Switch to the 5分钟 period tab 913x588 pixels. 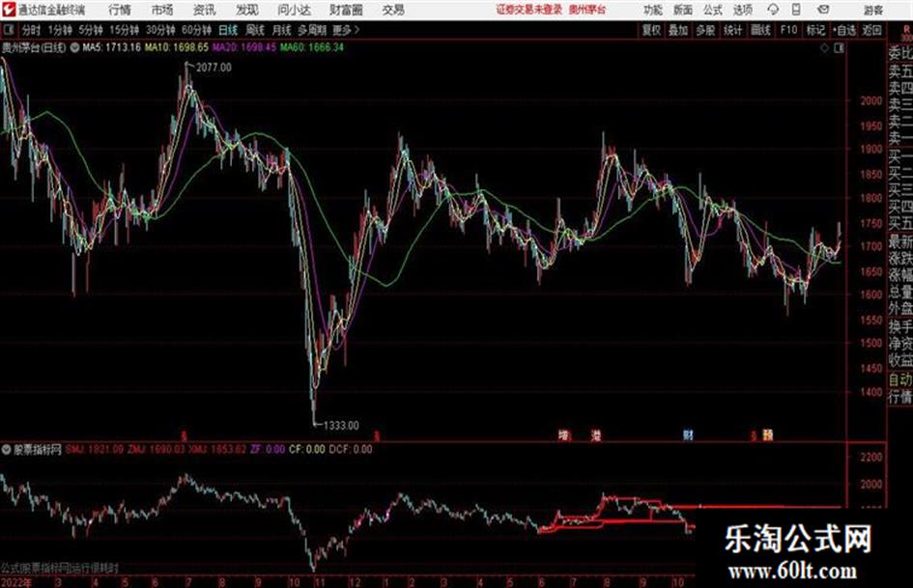91,30
